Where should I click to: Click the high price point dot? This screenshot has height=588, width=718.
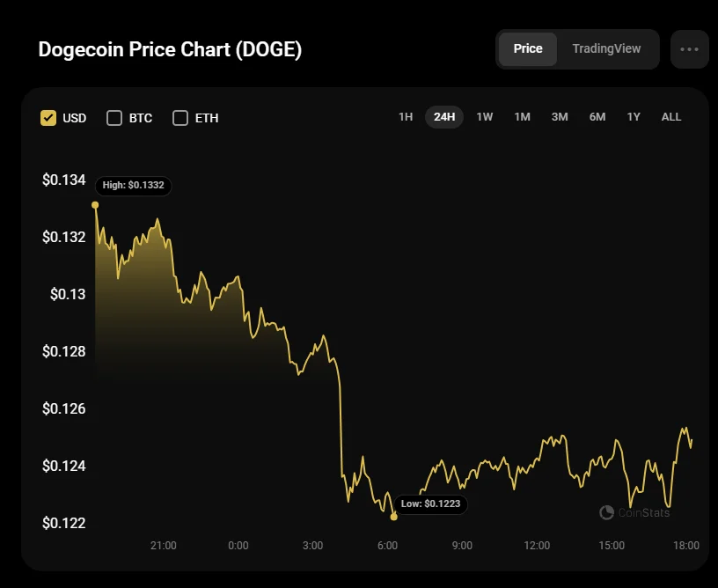(x=95, y=205)
